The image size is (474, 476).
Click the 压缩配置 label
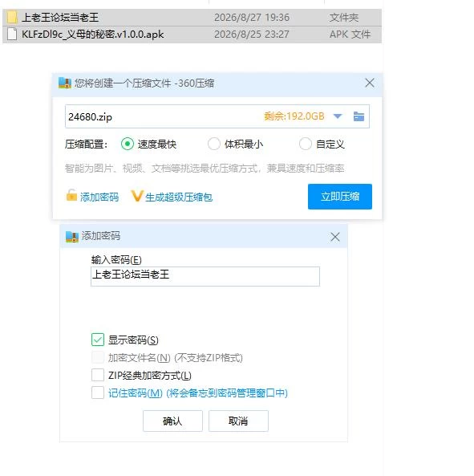(x=86, y=144)
